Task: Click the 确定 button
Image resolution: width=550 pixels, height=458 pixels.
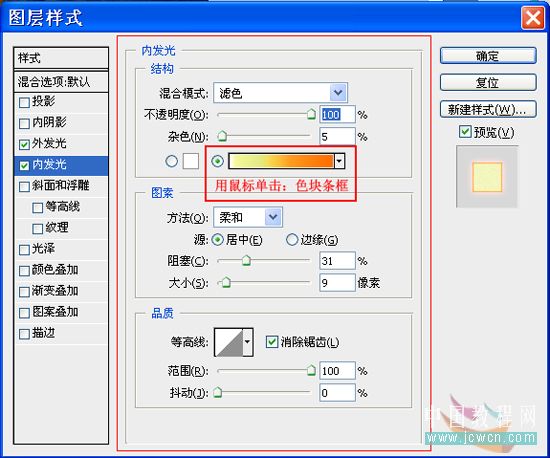Action: coord(488,56)
